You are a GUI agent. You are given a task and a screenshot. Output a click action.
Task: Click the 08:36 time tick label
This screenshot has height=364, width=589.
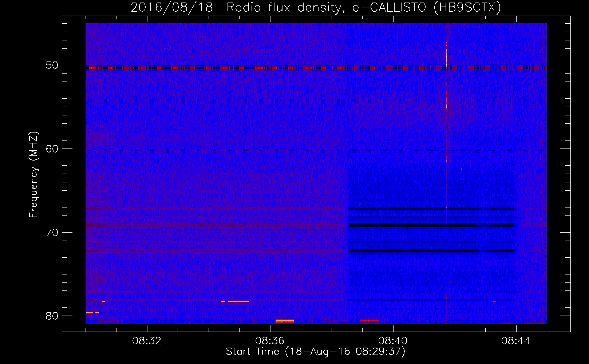coord(270,341)
